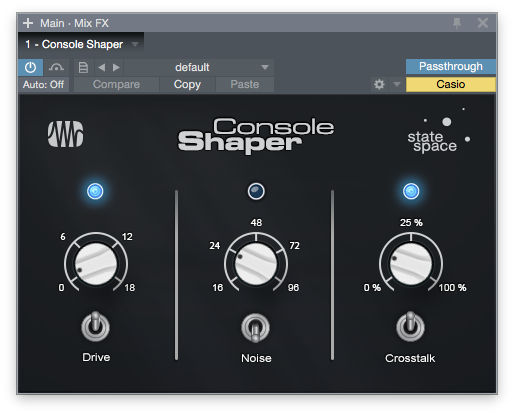Click Auto: Off automation mode

coord(43,85)
